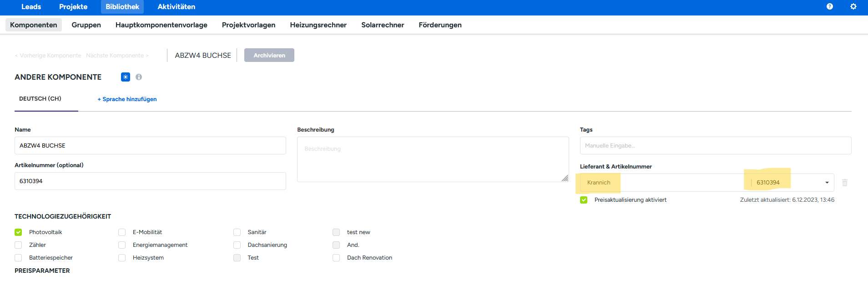Disable Preisaktualisierung aktiviert checkbox
This screenshot has height=281, width=868.
coord(584,200)
